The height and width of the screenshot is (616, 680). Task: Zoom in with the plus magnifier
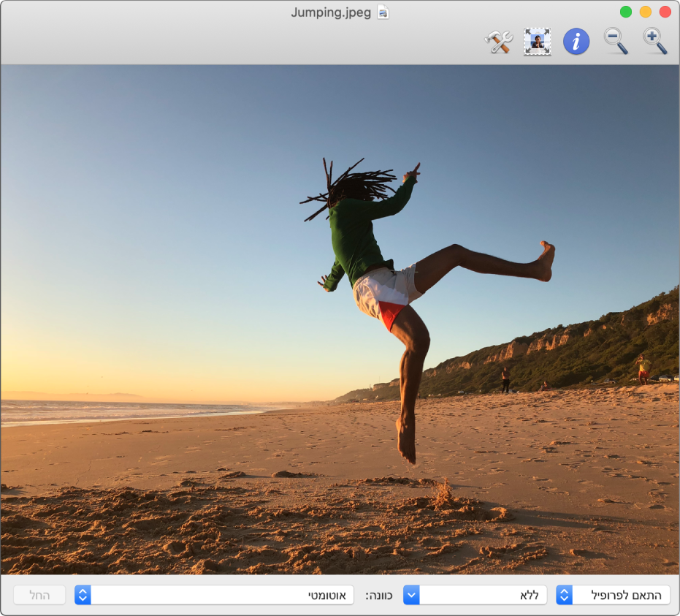click(x=655, y=42)
